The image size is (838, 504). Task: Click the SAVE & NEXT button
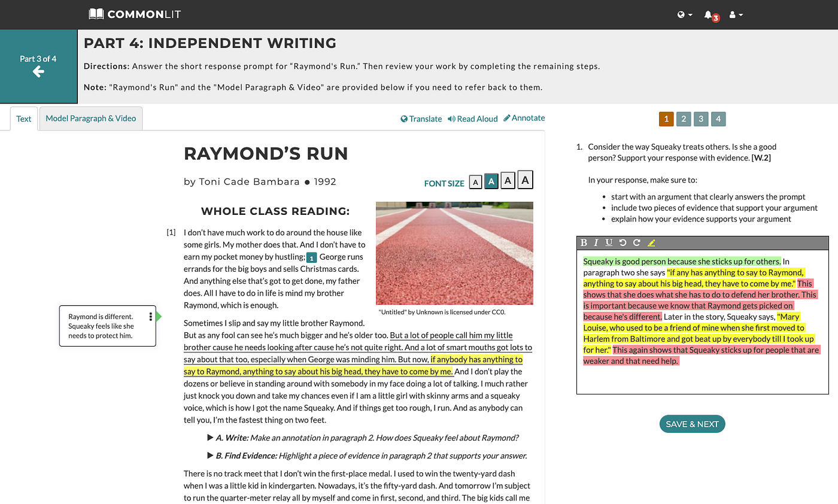tap(692, 424)
